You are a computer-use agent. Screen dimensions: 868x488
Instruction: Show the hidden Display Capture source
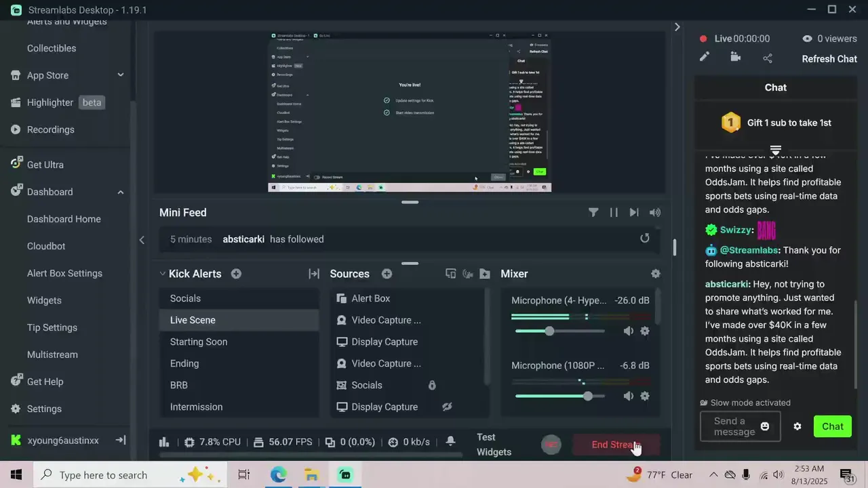(447, 407)
